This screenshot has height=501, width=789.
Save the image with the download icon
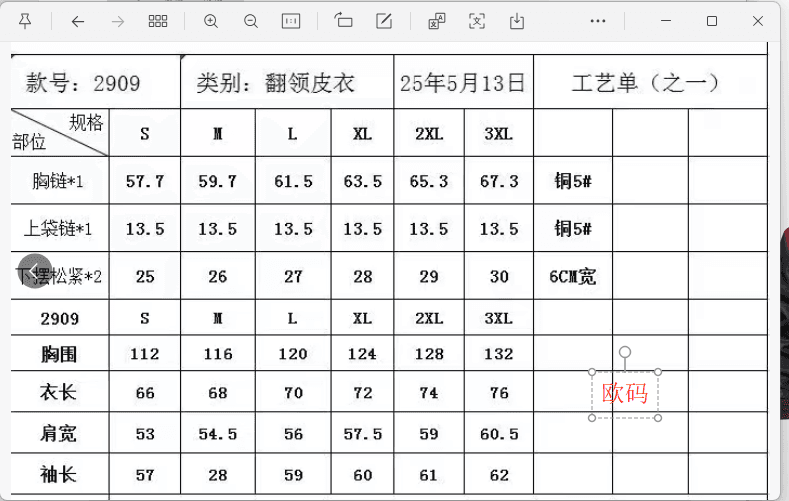[x=517, y=21]
